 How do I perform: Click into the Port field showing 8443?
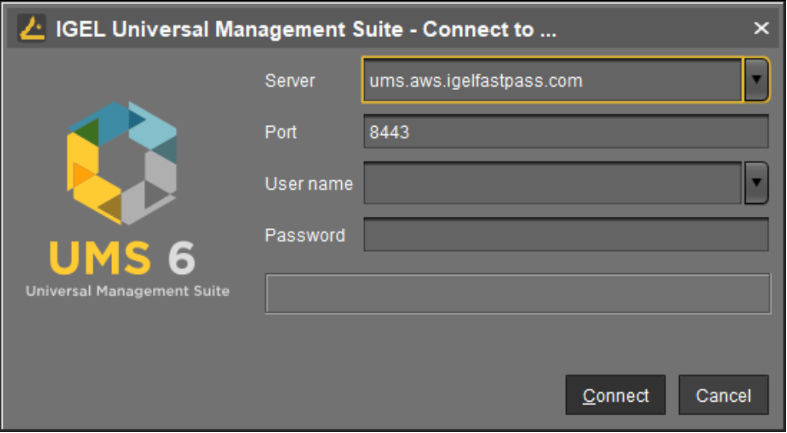pyautogui.click(x=566, y=131)
